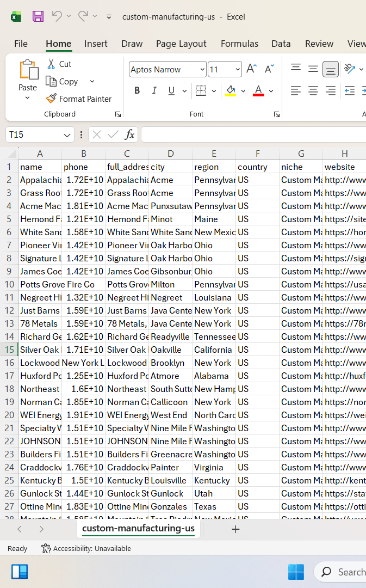The image size is (366, 588).
Task: Open Insert Function dialog
Action: point(129,134)
